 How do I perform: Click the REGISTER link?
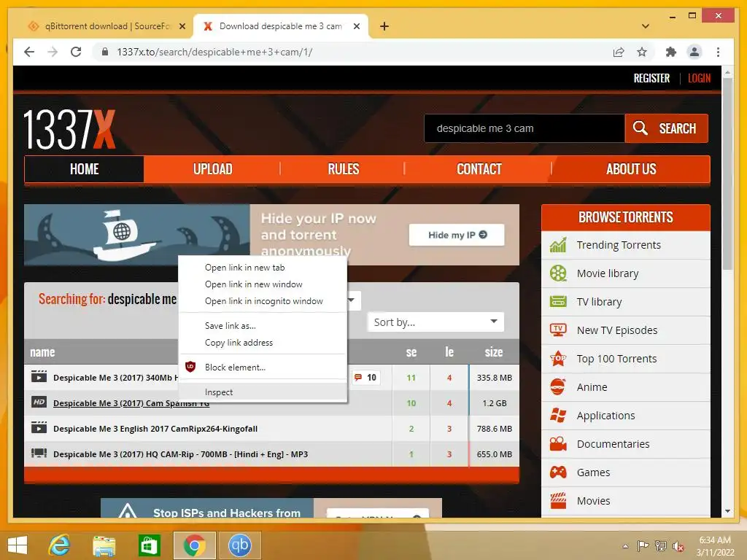coord(651,78)
